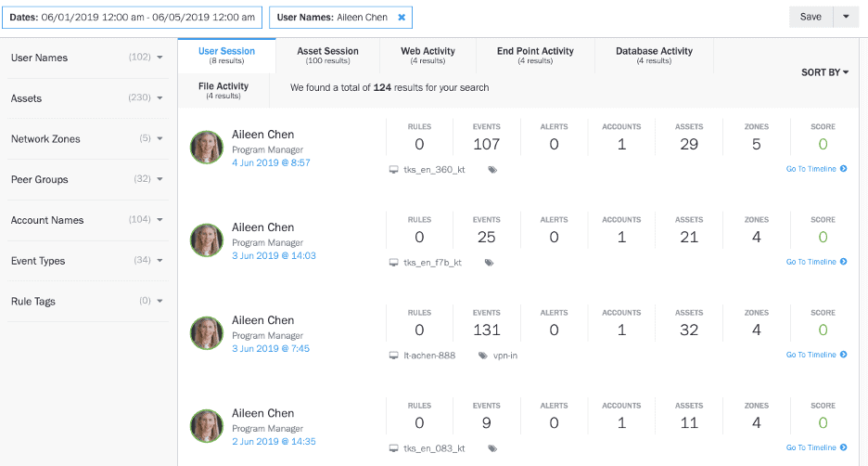The image size is (868, 466).
Task: Save the current search
Action: 811,17
